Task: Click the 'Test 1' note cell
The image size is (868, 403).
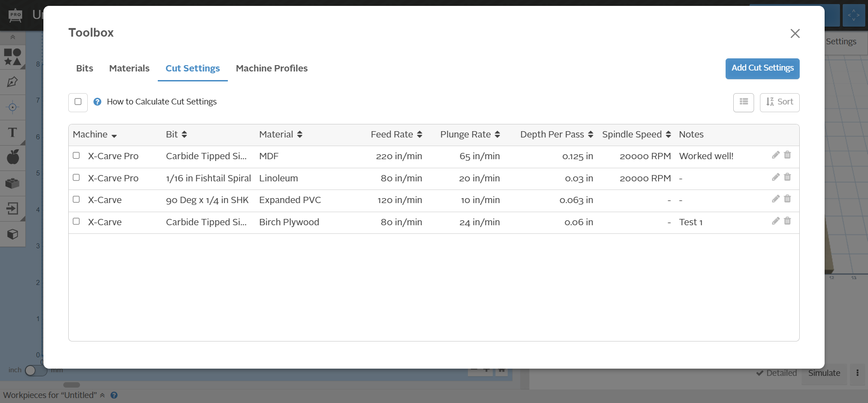Action: point(691,222)
